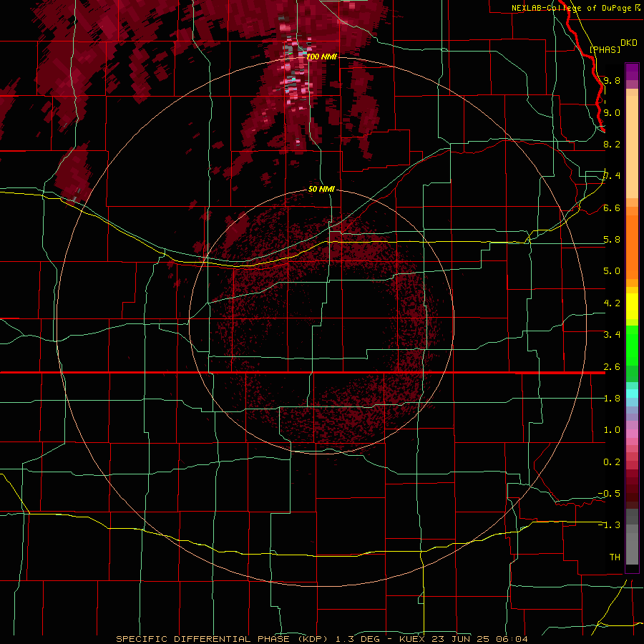The width and height of the screenshot is (644, 644).
Task: Click the DKD unit label above the scale
Action: click(629, 43)
